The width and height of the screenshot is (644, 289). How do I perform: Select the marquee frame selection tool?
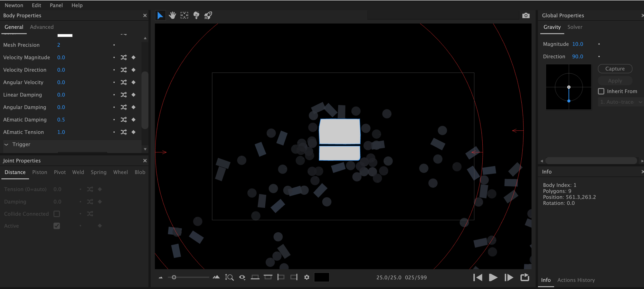point(184,15)
